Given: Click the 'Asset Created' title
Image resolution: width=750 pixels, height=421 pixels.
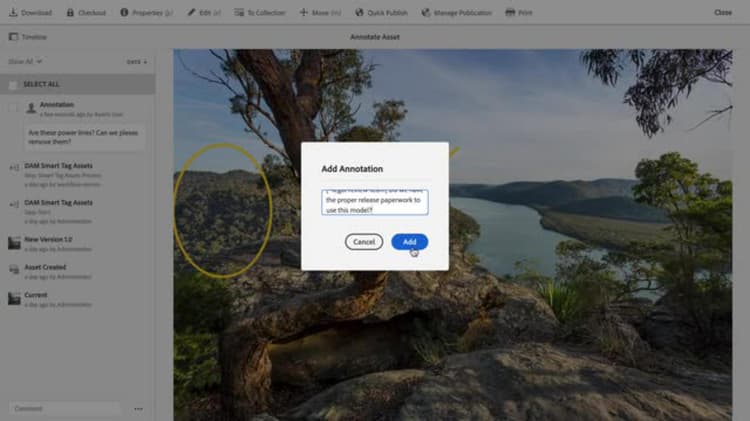Looking at the screenshot, I should [x=45, y=267].
